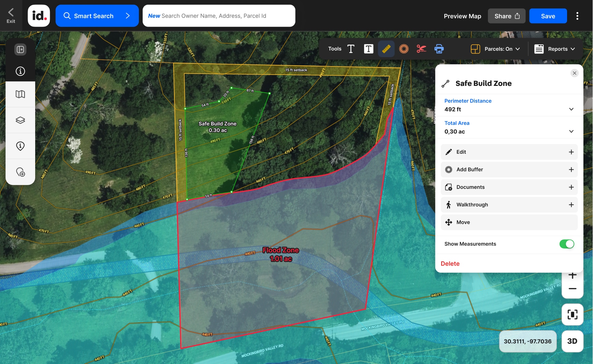
Task: Select the boxed Text label tool
Action: point(368,49)
